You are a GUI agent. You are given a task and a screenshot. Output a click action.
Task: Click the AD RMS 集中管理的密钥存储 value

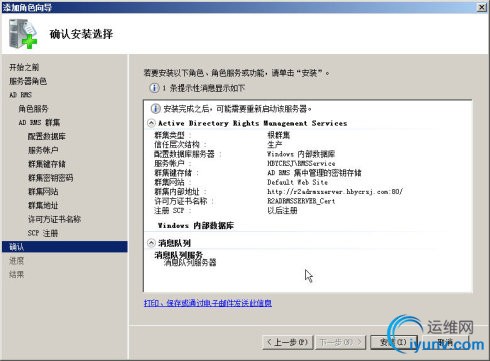(x=314, y=173)
